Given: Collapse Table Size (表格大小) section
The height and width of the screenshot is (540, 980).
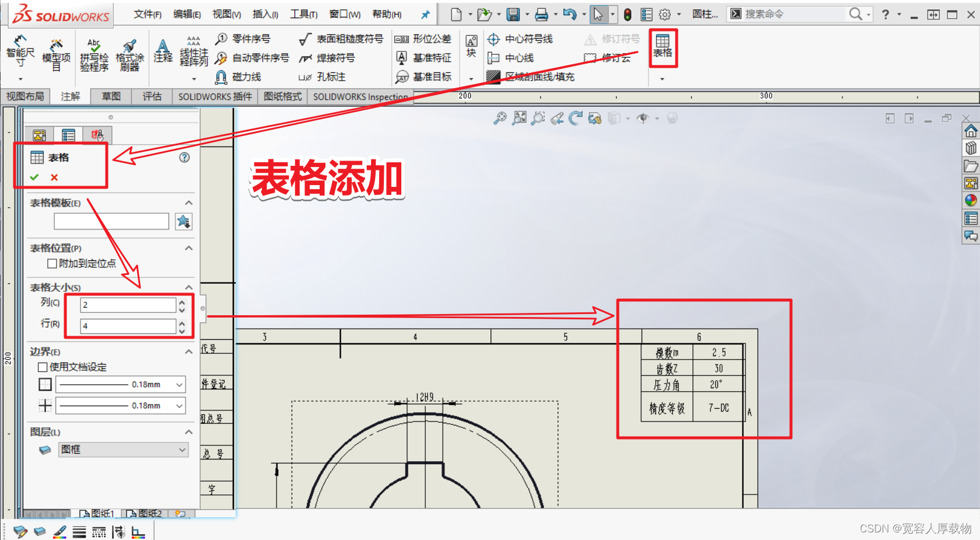Looking at the screenshot, I should 188,287.
